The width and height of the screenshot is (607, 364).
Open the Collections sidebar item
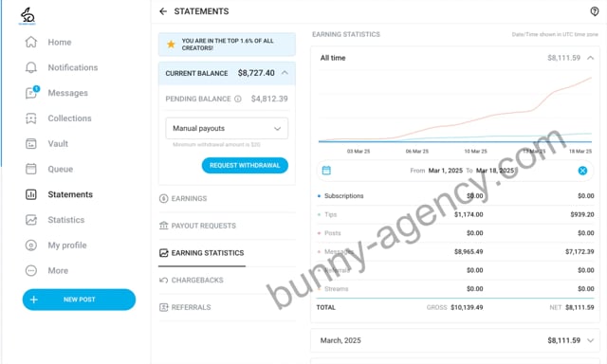(59, 118)
